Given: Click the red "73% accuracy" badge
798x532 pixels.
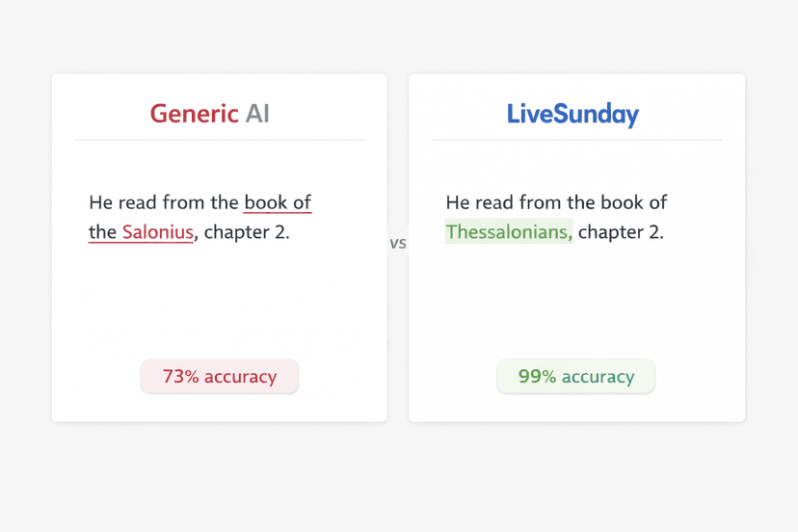Looking at the screenshot, I should [x=220, y=377].
